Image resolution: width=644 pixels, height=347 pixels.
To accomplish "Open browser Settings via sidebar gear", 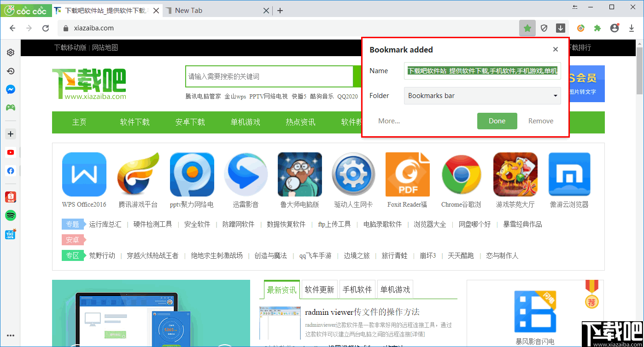I will (x=10, y=52).
